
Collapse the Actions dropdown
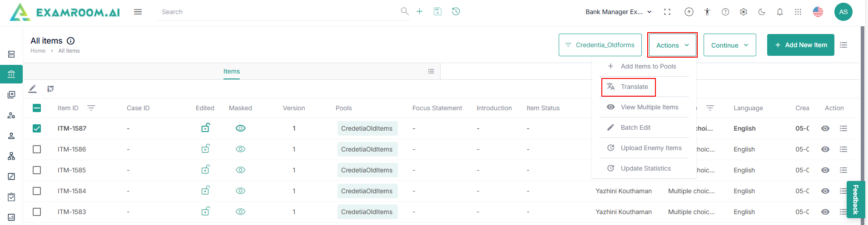(672, 45)
